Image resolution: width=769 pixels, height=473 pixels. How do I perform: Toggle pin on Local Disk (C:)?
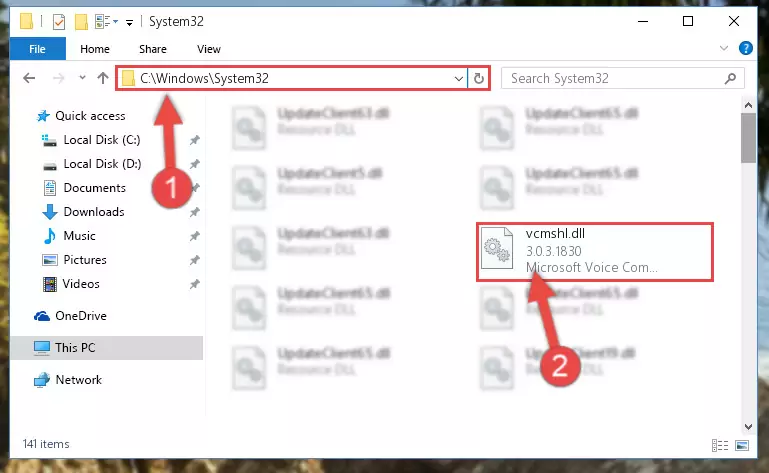pos(195,140)
